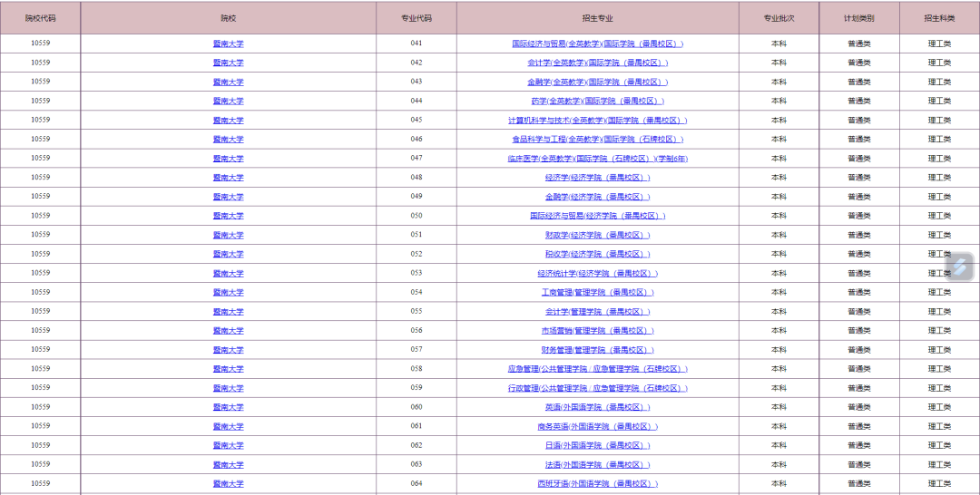Click the floating blue bird assistant icon

pos(960,267)
